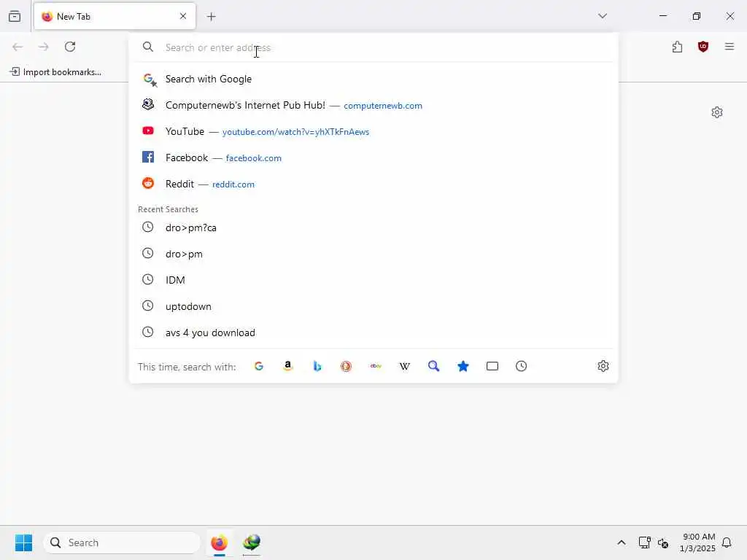Open the notifications bell icon
747x560 pixels.
point(727,542)
